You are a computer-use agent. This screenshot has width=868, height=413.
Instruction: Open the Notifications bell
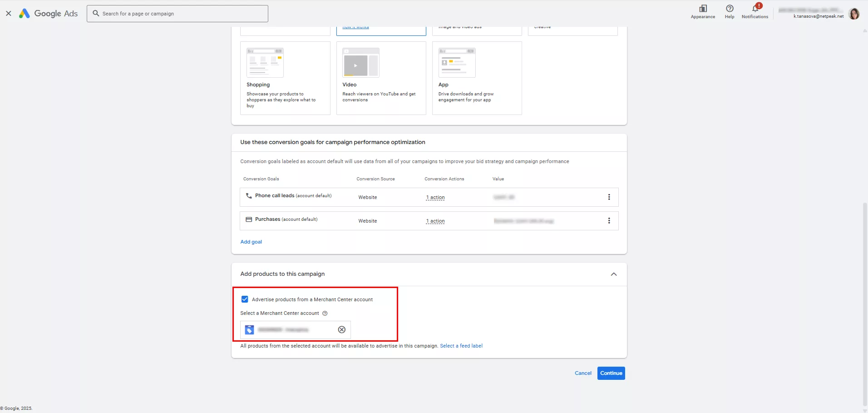(755, 9)
